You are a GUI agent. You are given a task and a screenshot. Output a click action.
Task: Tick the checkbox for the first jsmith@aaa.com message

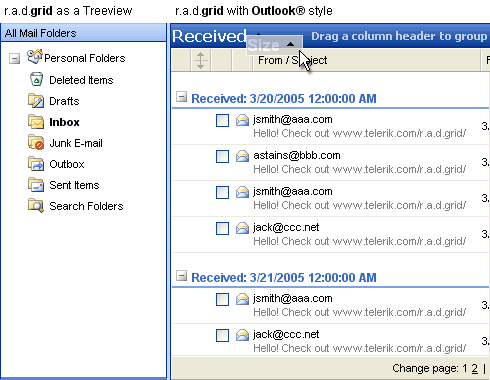pyautogui.click(x=222, y=120)
